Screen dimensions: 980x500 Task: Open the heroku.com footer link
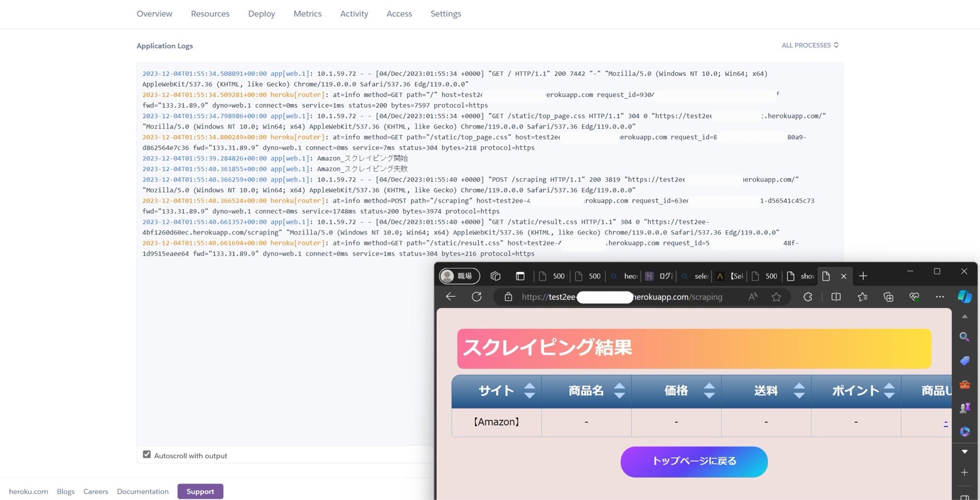(28, 491)
